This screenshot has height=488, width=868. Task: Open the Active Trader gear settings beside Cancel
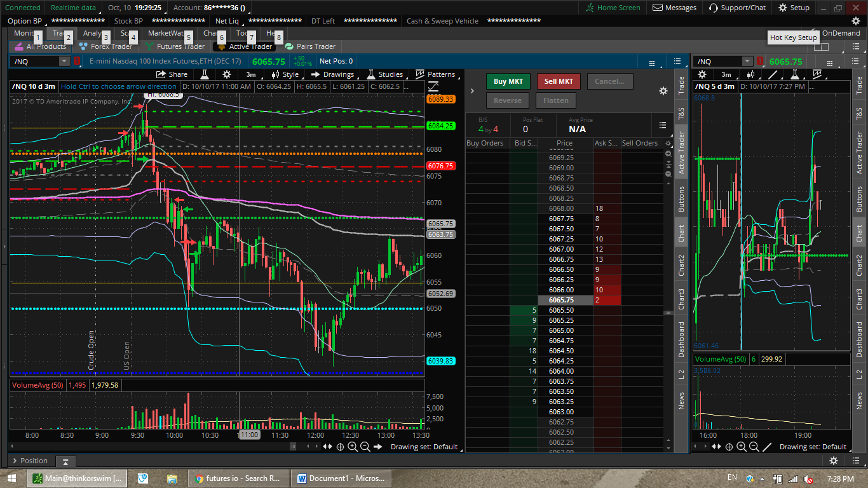(663, 91)
